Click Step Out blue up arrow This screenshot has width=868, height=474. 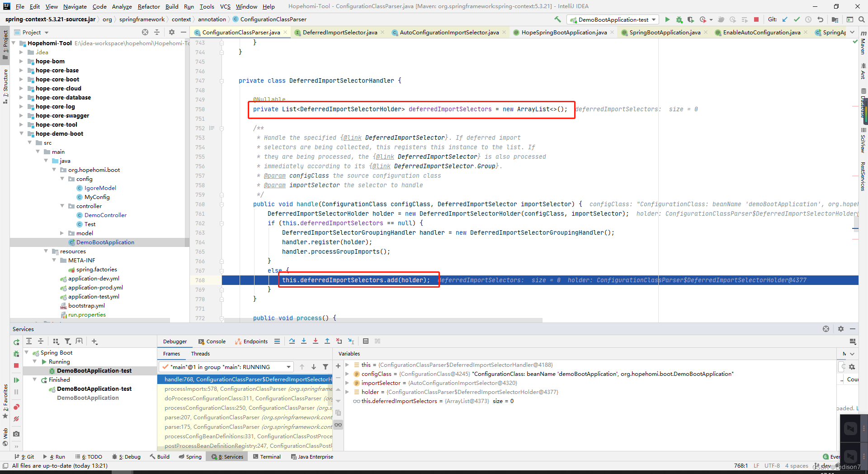[327, 341]
